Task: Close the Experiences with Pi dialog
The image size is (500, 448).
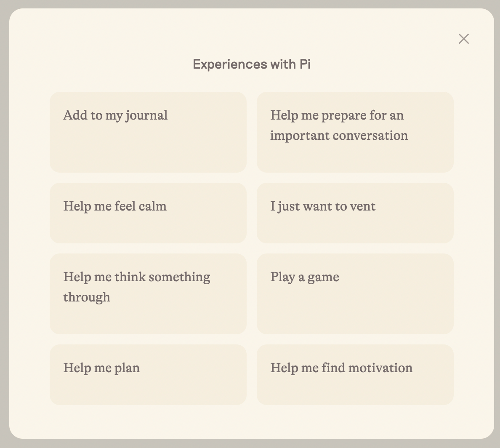Action: point(463,39)
